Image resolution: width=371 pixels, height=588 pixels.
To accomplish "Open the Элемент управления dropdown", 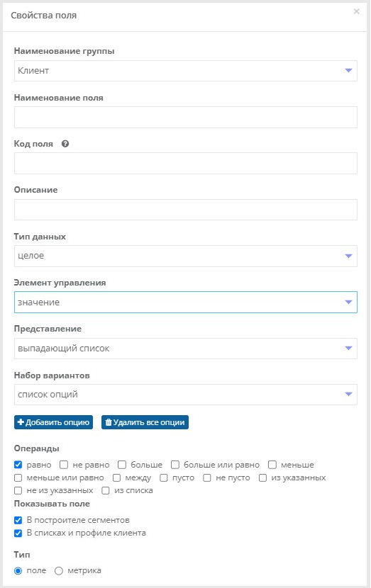I will 186,303.
